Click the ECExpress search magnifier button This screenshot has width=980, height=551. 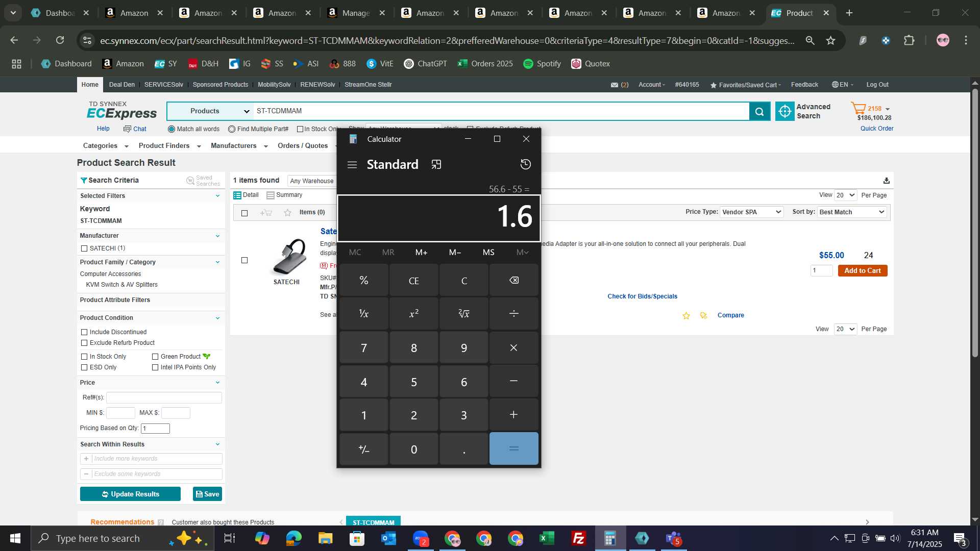pyautogui.click(x=759, y=111)
